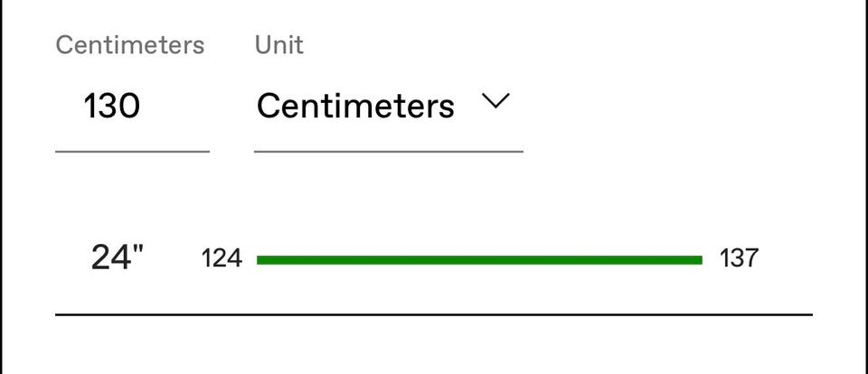Click the digit 1 in the 130 value
868x374 pixels.
coord(90,108)
